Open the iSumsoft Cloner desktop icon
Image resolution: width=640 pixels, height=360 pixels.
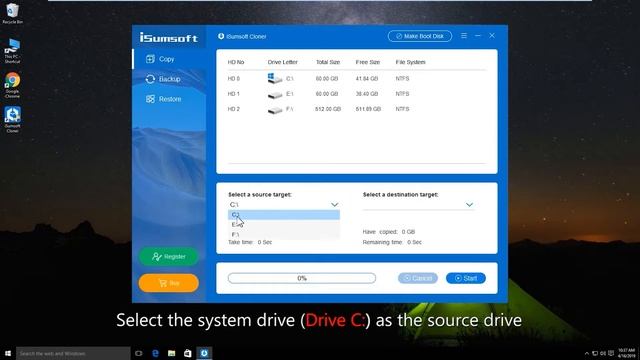(x=12, y=119)
